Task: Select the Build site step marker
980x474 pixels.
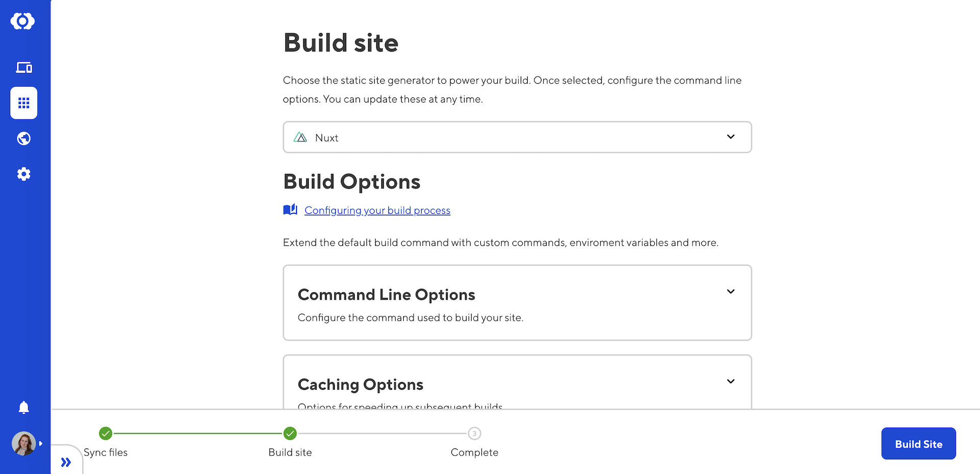Action: (x=290, y=434)
